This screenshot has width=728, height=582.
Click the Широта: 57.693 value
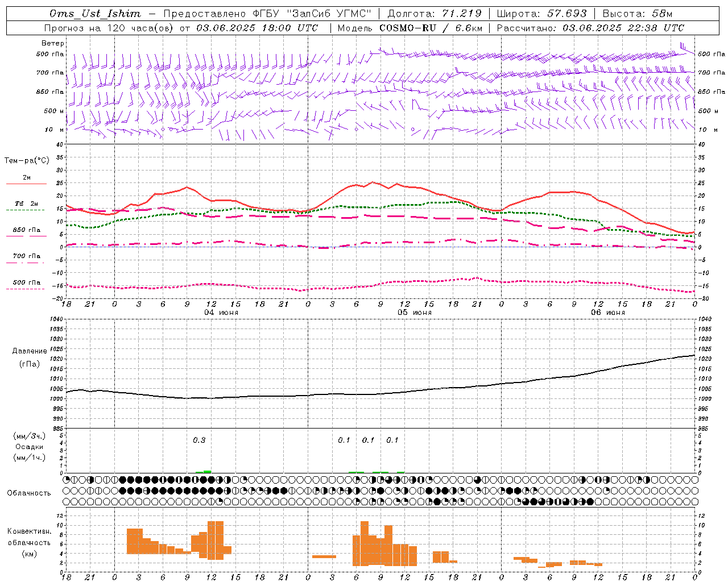click(541, 14)
